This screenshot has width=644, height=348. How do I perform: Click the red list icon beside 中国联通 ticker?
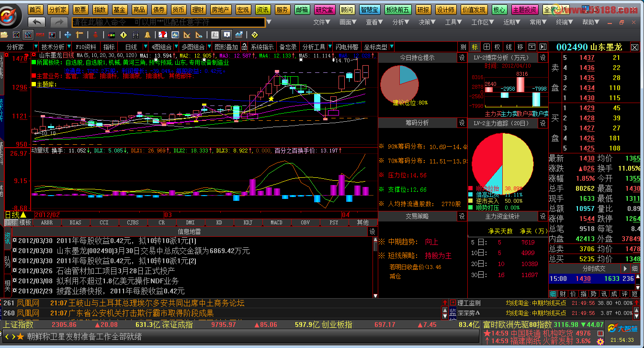tap(600, 333)
